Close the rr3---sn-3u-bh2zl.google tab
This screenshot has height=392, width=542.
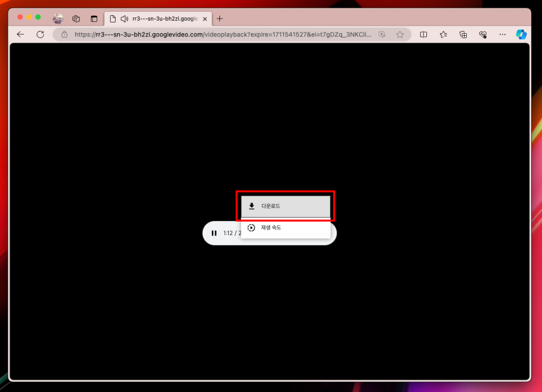coord(205,19)
